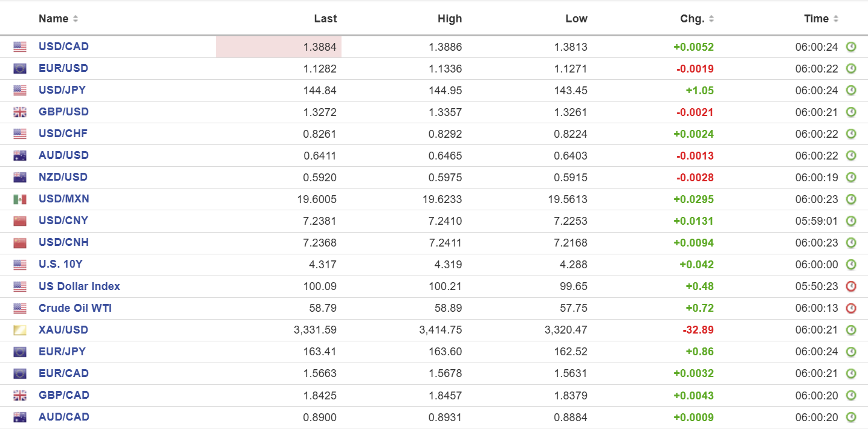Open the USD/CHF pair link
This screenshot has height=429, width=868.
click(63, 134)
